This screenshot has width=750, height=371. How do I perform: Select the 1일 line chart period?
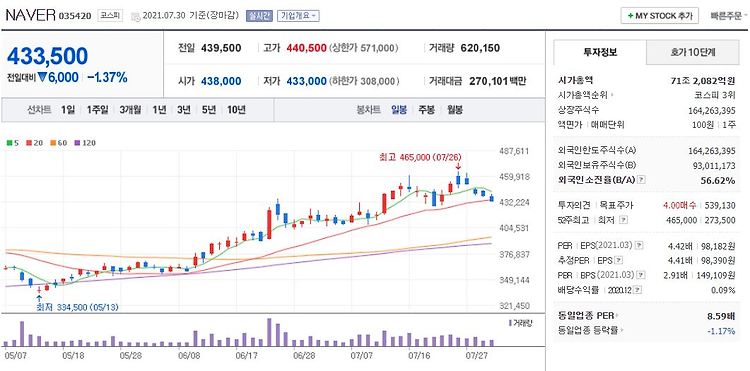click(68, 110)
